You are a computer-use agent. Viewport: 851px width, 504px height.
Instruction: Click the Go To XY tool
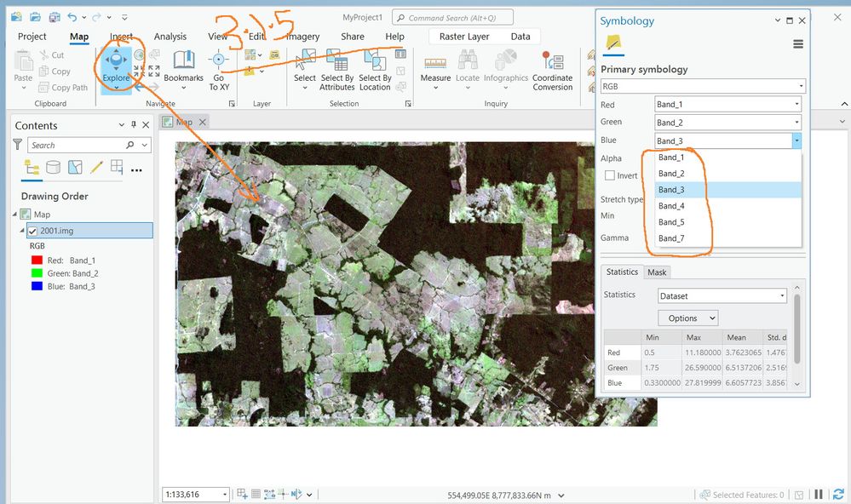coord(219,69)
